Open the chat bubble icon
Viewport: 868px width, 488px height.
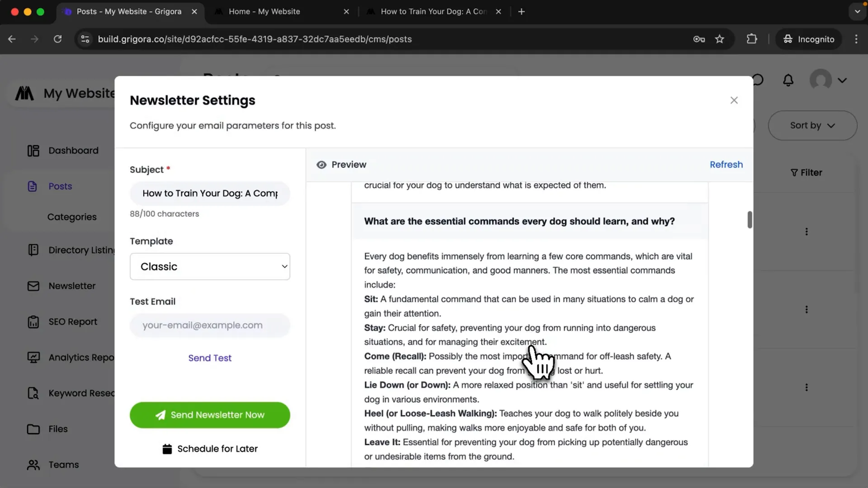coord(757,80)
